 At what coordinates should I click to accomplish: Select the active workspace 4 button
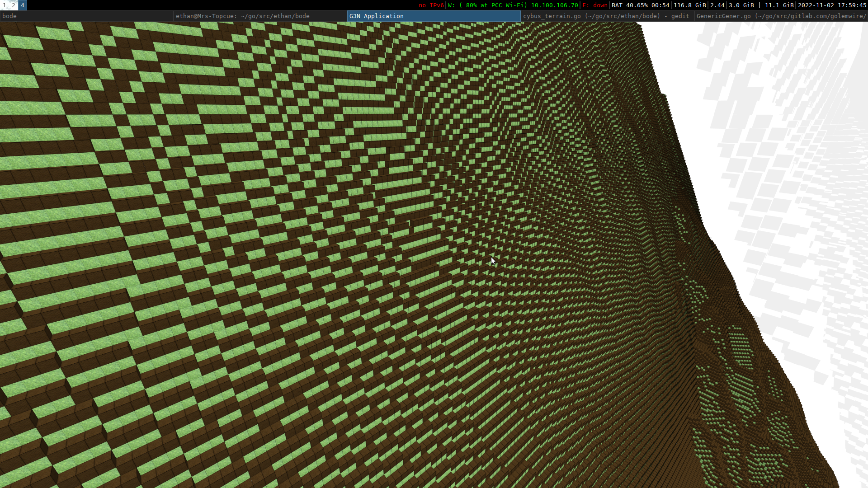coord(22,5)
